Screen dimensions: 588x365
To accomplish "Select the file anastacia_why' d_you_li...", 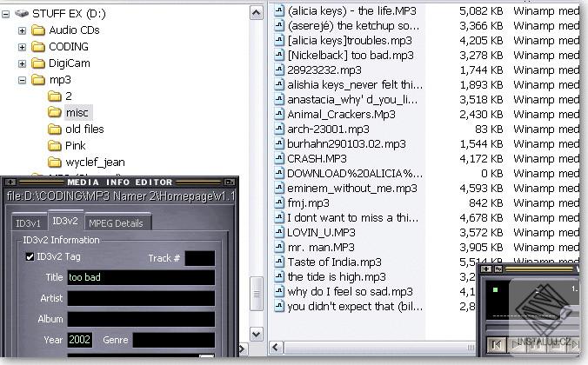I will [352, 99].
